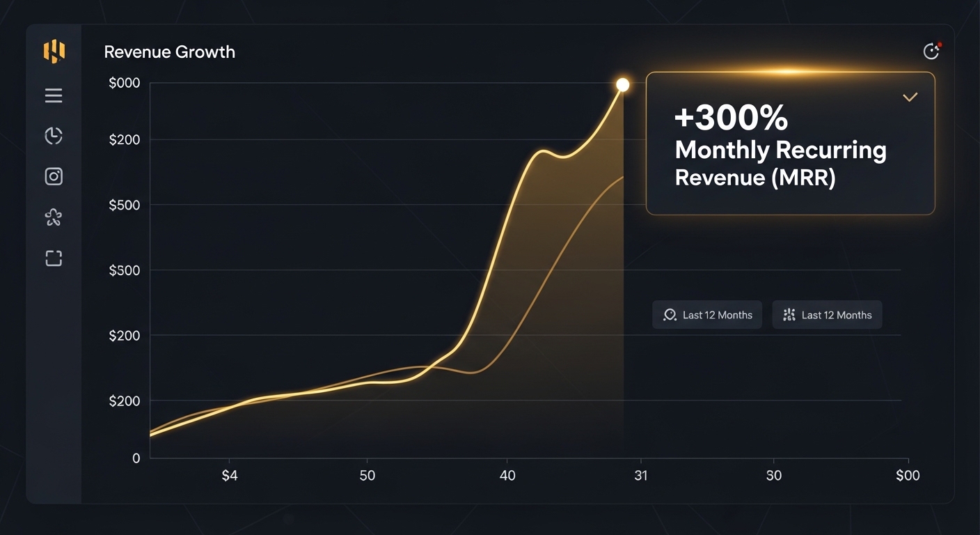
Task: Select the square frame icon in sidebar
Action: [x=54, y=258]
